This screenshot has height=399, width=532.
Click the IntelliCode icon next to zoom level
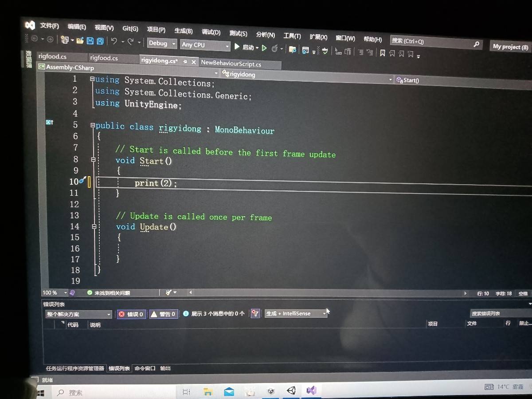pos(72,293)
